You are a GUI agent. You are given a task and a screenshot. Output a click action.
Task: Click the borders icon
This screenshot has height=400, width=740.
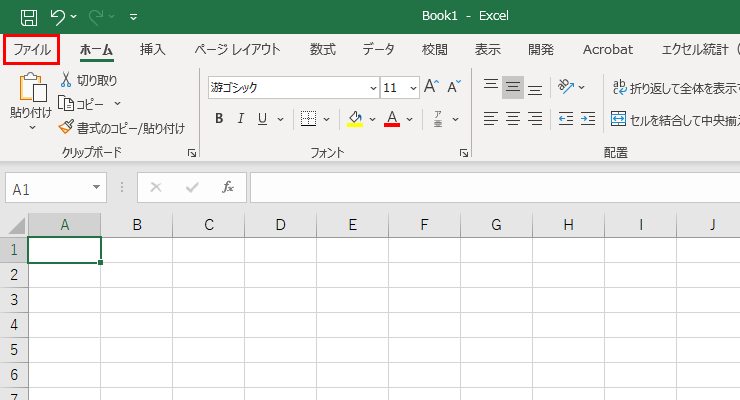[308, 119]
